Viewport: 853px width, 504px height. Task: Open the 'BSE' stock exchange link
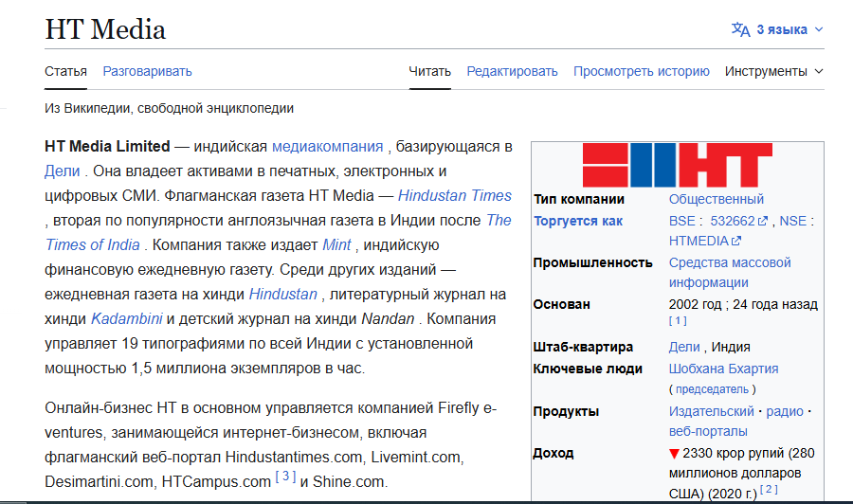[x=682, y=221]
